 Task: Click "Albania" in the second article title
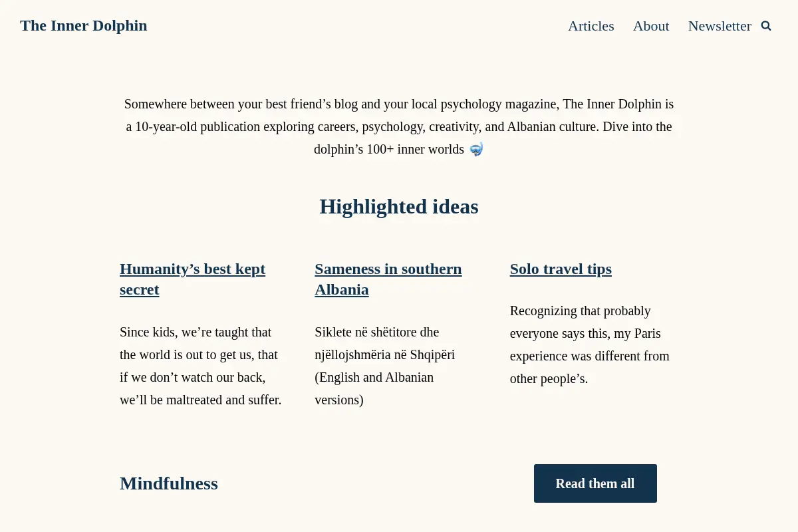click(x=342, y=290)
